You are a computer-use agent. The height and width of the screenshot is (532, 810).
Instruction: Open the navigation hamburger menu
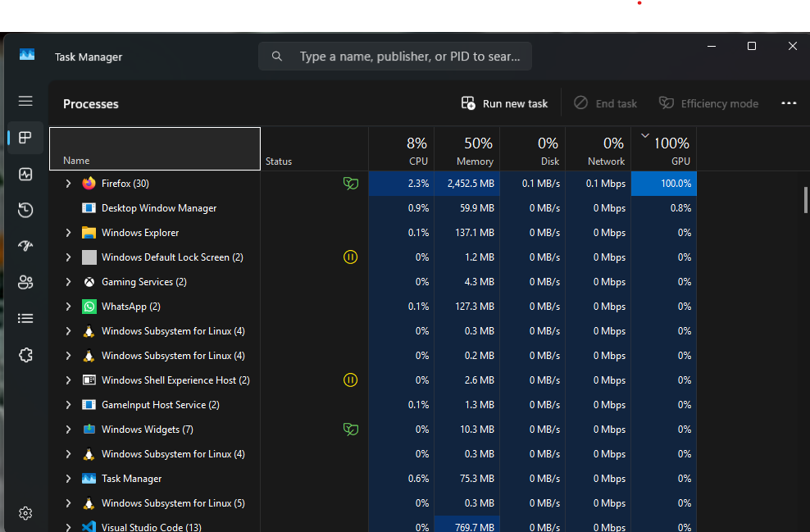[x=25, y=101]
